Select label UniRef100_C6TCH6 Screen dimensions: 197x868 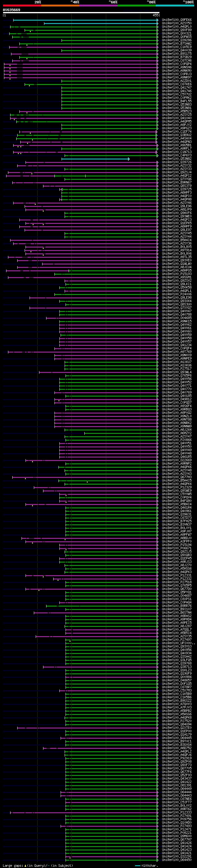177,61
